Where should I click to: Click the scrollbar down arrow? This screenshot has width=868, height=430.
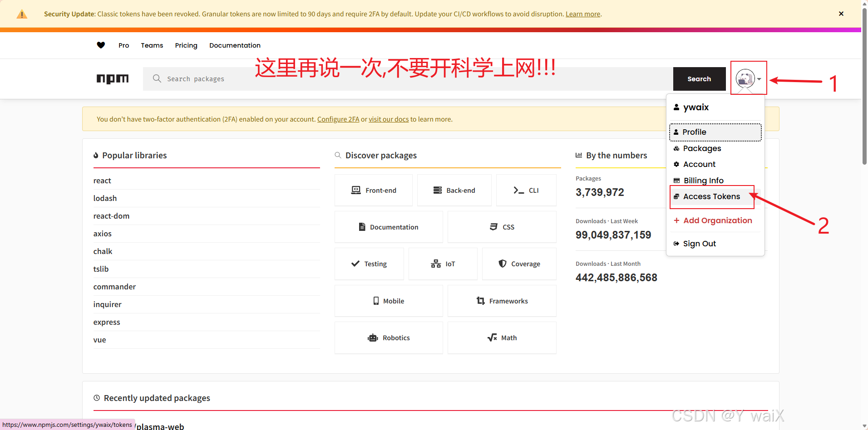pyautogui.click(x=864, y=426)
